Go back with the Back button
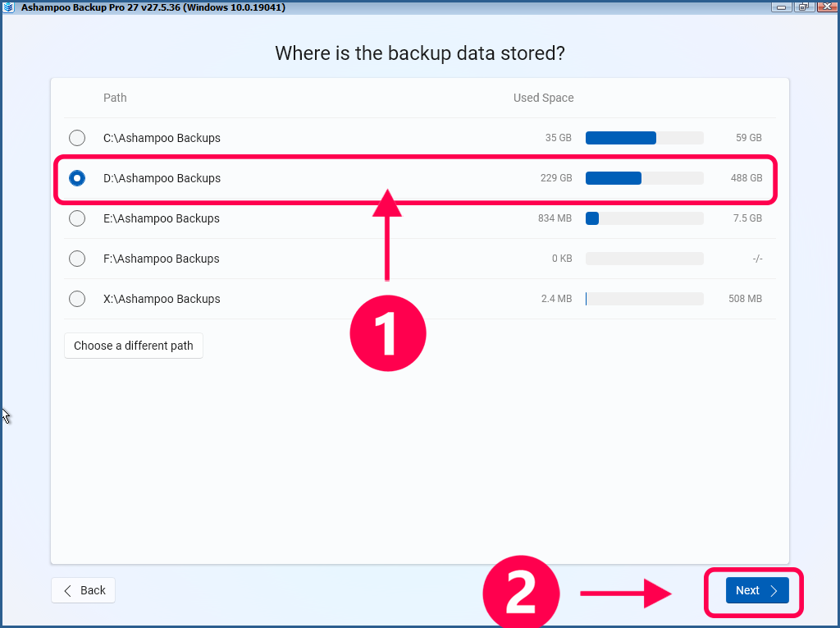 83,590
